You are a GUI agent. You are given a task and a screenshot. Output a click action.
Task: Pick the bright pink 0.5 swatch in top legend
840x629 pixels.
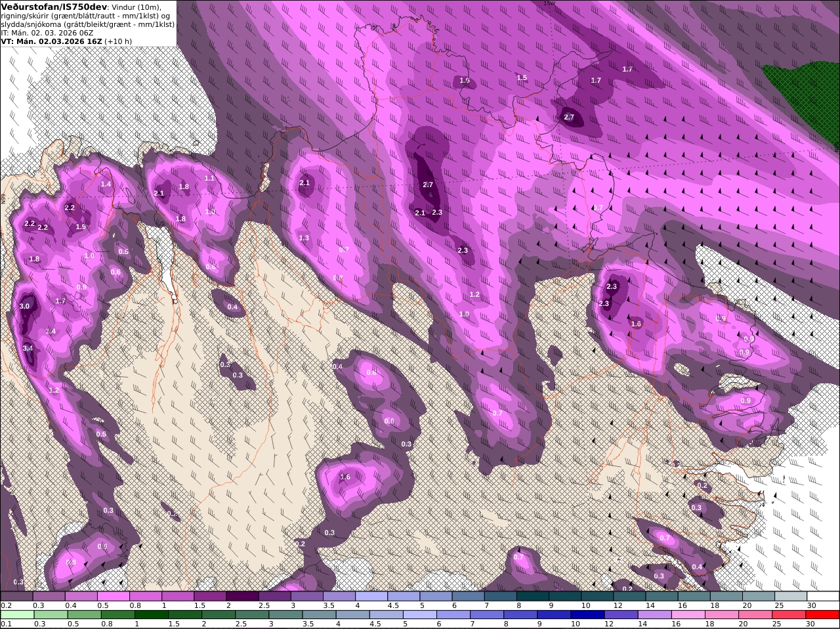pyautogui.click(x=113, y=596)
